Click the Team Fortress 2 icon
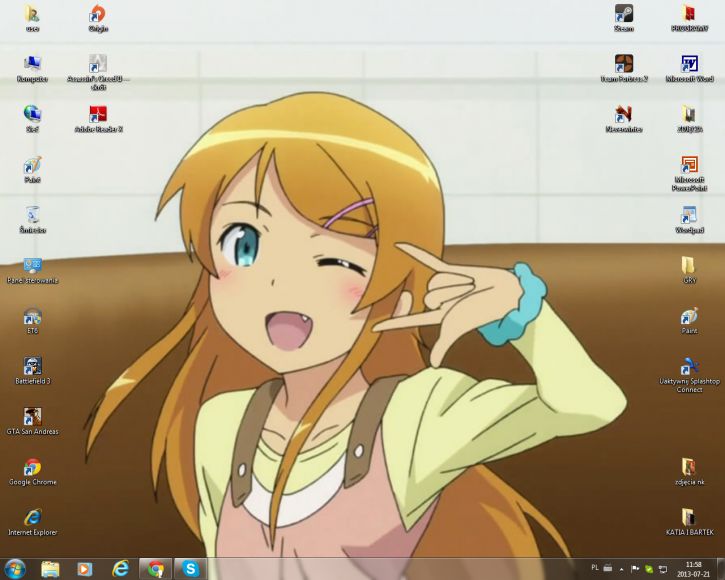The height and width of the screenshot is (580, 725). (623, 64)
